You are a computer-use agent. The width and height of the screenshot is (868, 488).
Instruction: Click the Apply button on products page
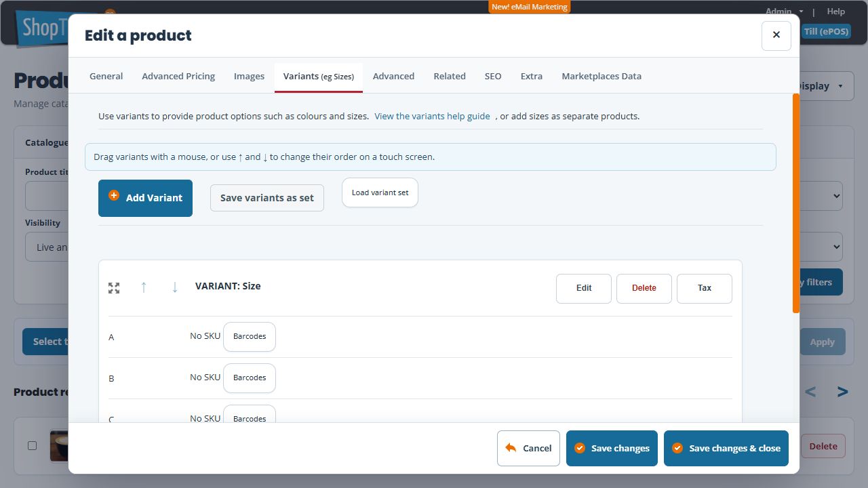[x=823, y=342]
